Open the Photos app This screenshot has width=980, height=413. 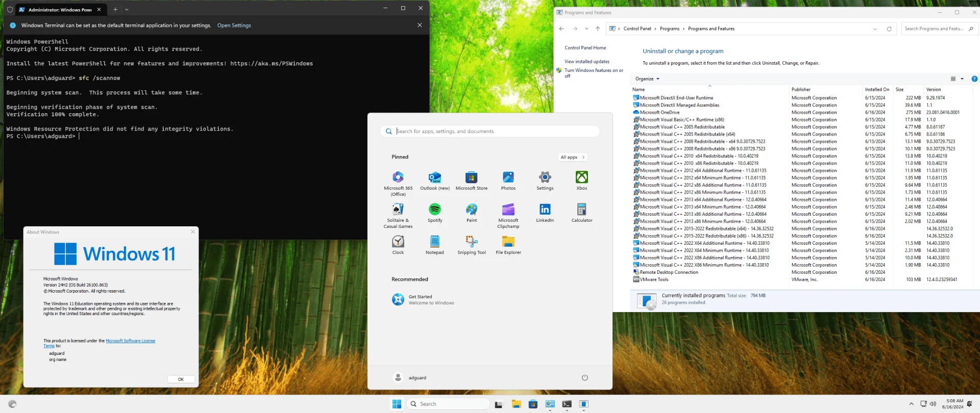pyautogui.click(x=508, y=181)
